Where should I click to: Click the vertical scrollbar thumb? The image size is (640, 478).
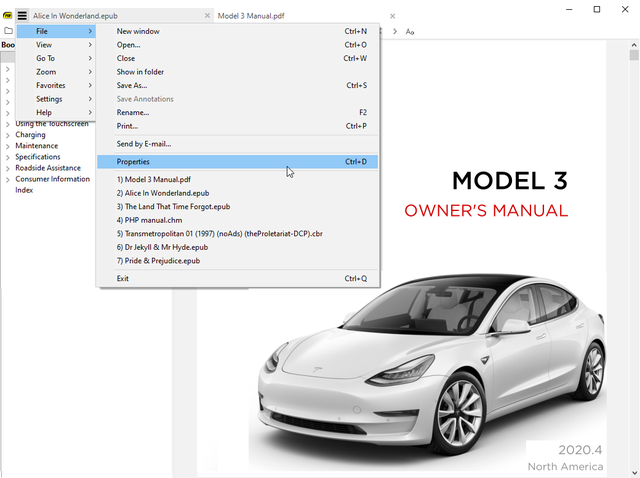pos(634,55)
